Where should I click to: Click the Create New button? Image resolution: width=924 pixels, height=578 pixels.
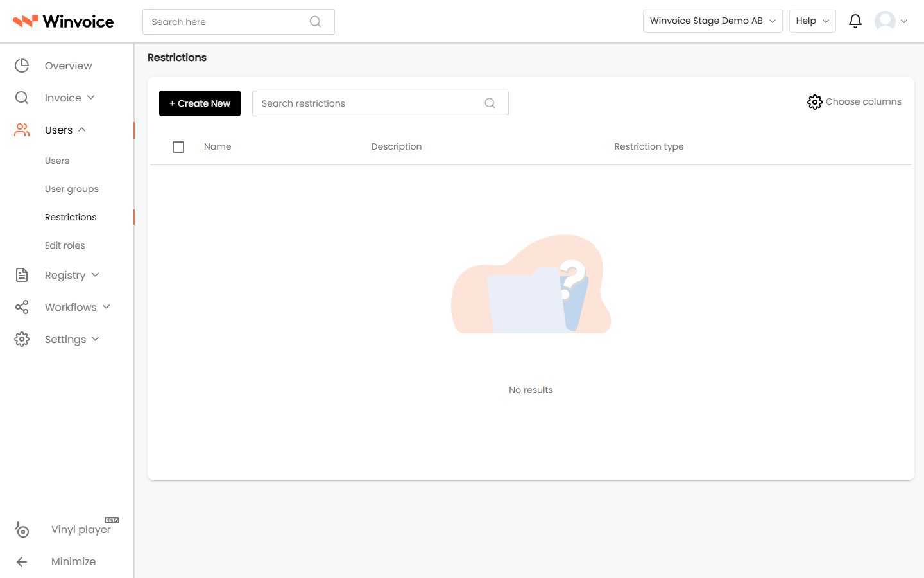click(x=200, y=103)
